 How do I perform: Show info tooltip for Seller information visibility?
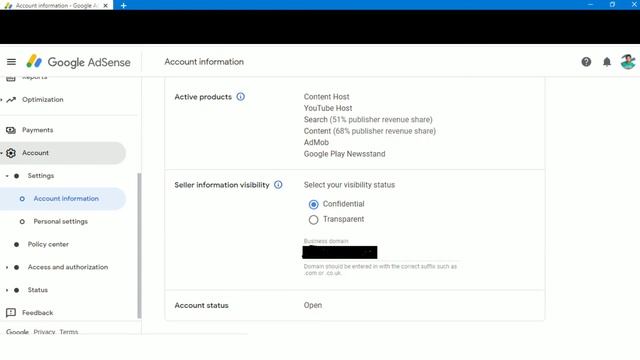(x=278, y=185)
